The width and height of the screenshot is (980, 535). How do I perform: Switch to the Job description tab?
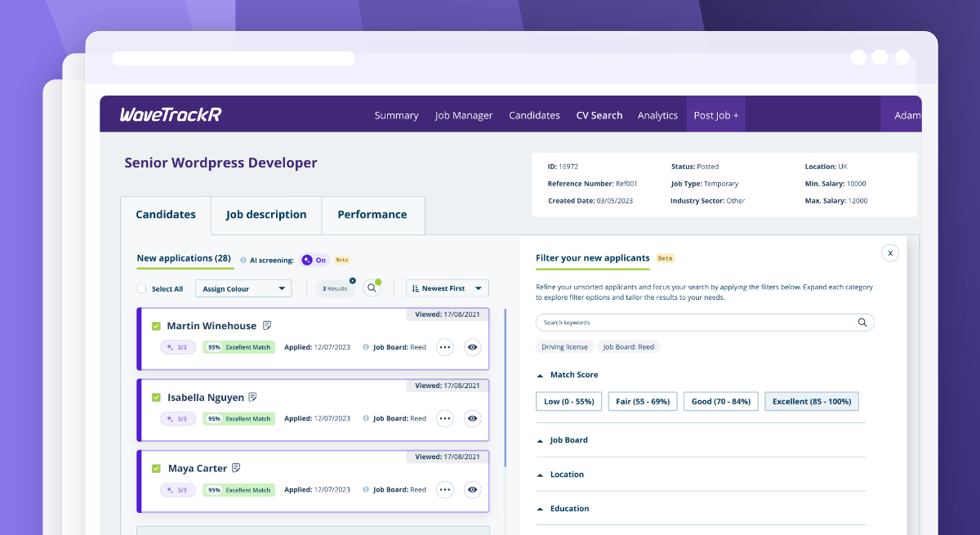point(266,215)
